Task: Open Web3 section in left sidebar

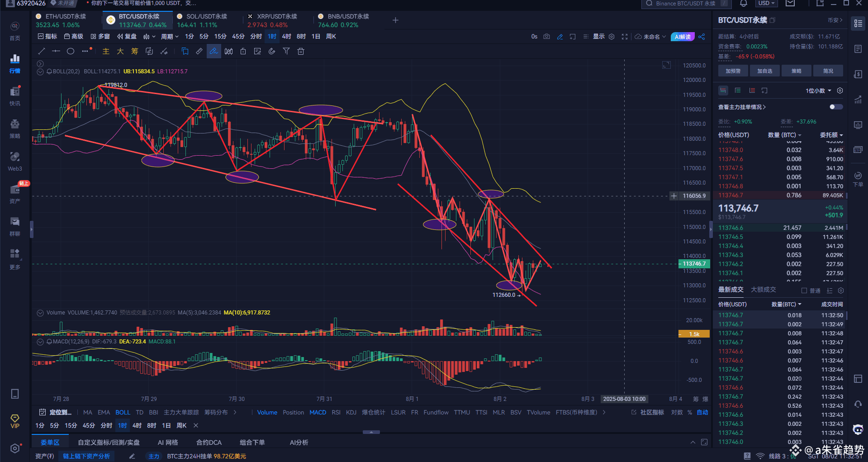Action: pyautogui.click(x=15, y=162)
